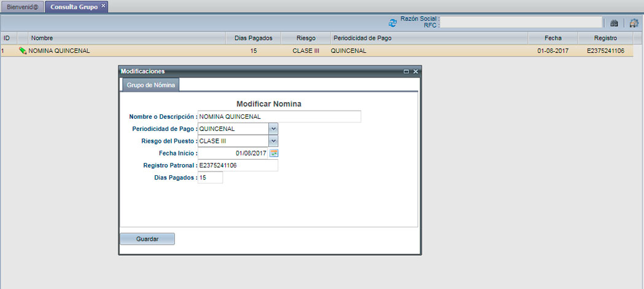Click the Dias Pagados column header
The image size is (644, 289).
click(253, 38)
